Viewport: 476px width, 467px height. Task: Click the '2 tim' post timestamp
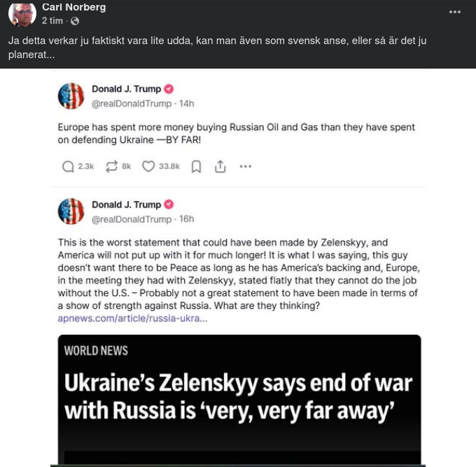pos(52,21)
